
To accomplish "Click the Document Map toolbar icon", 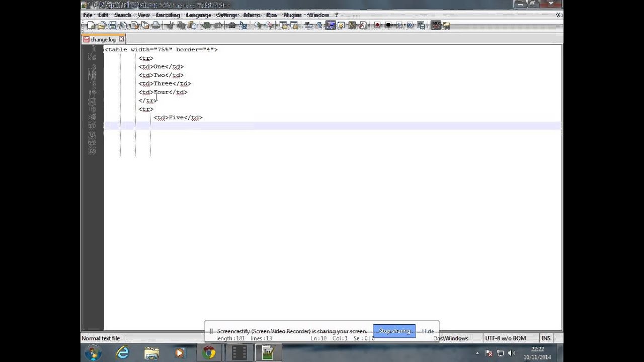I will coord(352,25).
